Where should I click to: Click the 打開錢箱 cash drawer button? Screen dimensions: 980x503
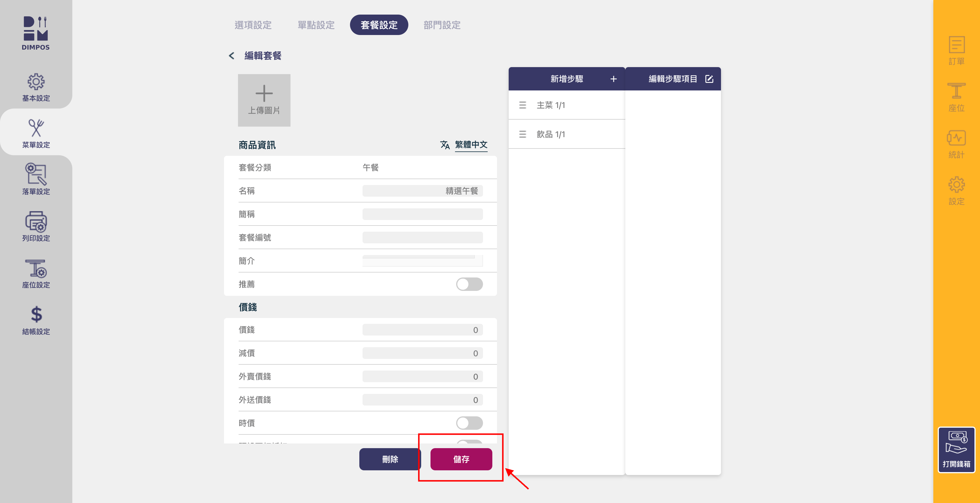(x=956, y=450)
